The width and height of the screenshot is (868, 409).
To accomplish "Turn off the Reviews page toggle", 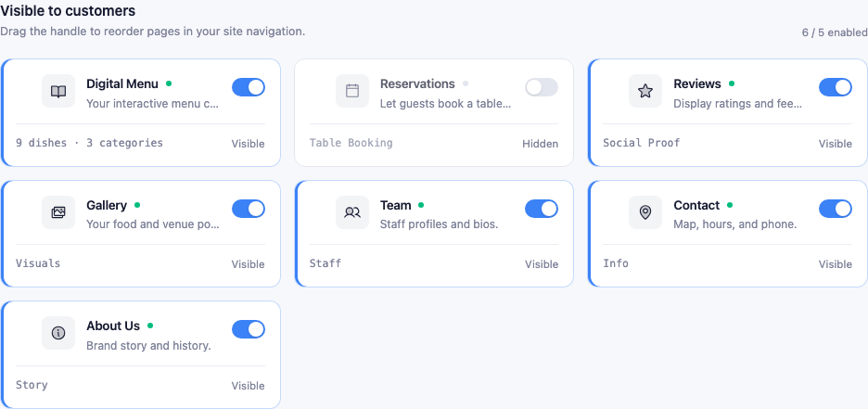I will (x=836, y=87).
